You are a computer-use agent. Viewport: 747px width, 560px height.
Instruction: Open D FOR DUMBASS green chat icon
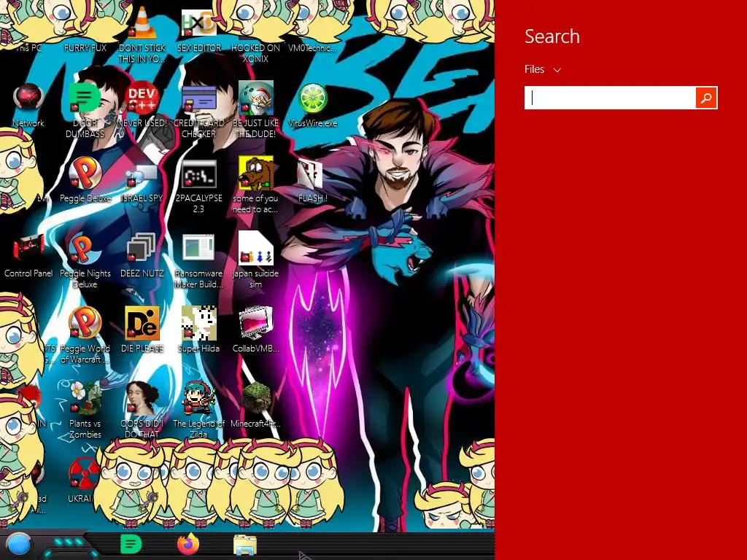coord(85,98)
